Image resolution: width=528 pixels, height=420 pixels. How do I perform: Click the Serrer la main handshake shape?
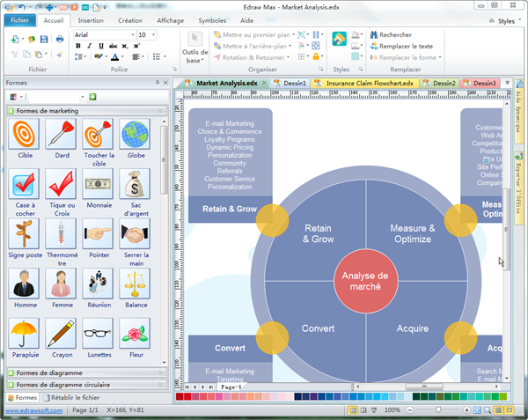tap(136, 234)
